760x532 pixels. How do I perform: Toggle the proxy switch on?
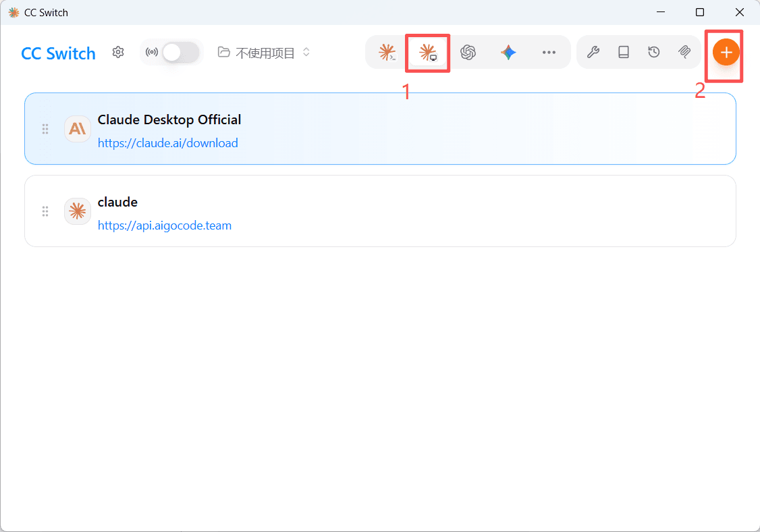(x=180, y=53)
